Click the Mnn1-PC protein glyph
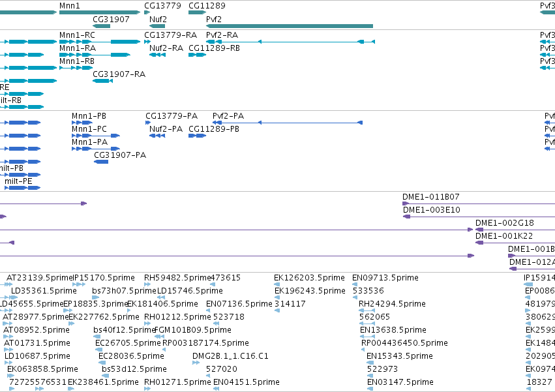The image size is (555, 392). pyautogui.click(x=96, y=136)
